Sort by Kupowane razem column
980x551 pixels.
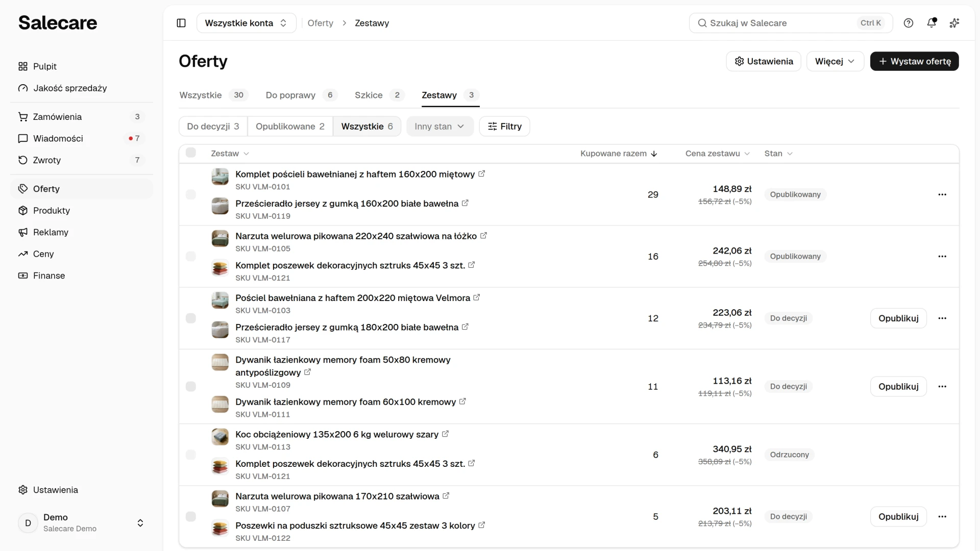pos(618,154)
